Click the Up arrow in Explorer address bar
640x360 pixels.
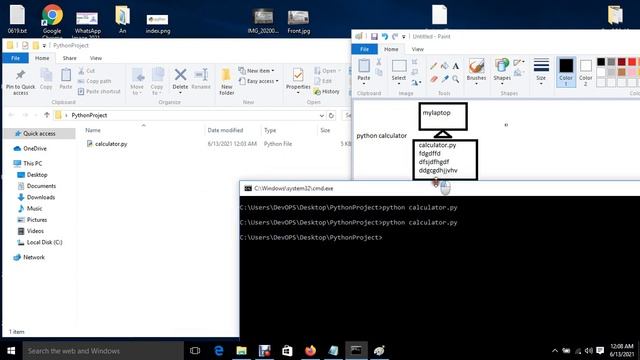(47, 115)
